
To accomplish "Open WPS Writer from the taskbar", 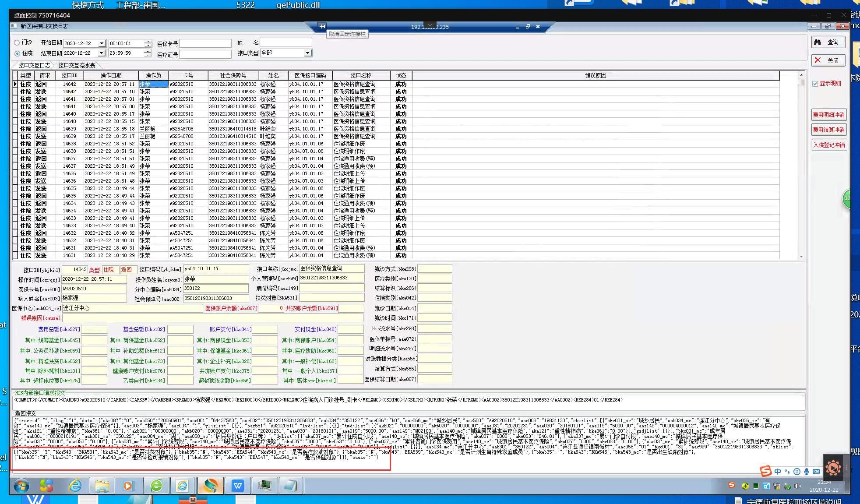I will point(238,486).
